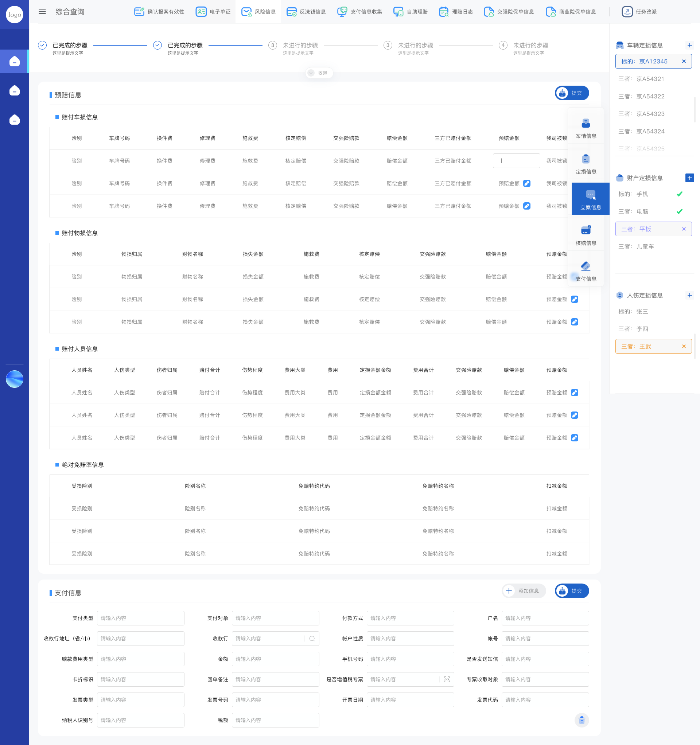700x745 pixels.
Task: Jump to 案情信息 in the floating nav
Action: click(x=586, y=128)
